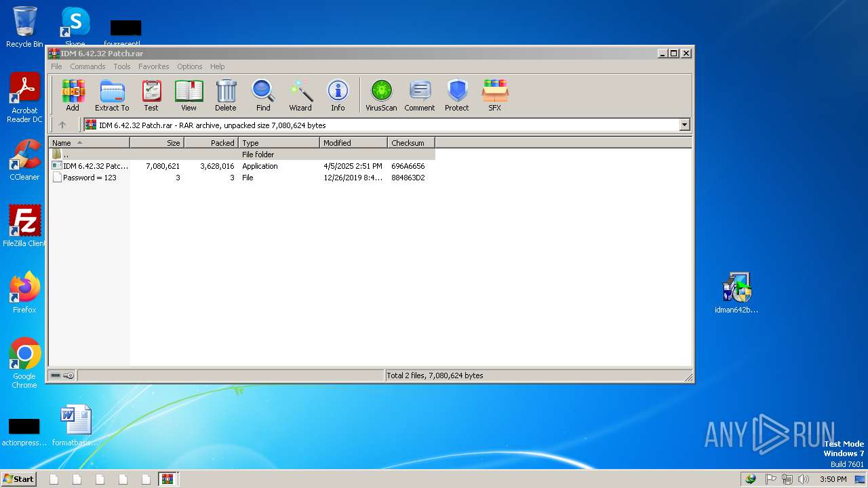Open FileZilla Client shortcut
This screenshot has width=868, height=488.
coord(24,226)
